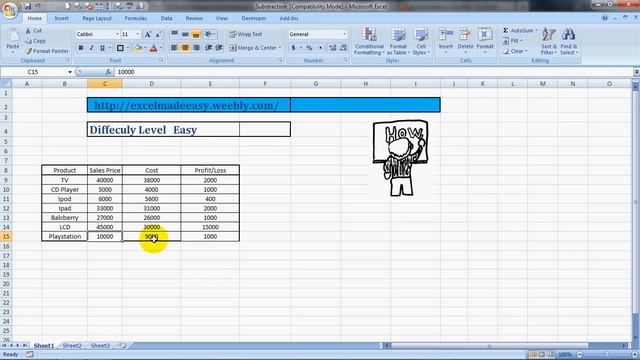Select Top Align
This screenshot has width=640, height=360.
click(x=174, y=34)
